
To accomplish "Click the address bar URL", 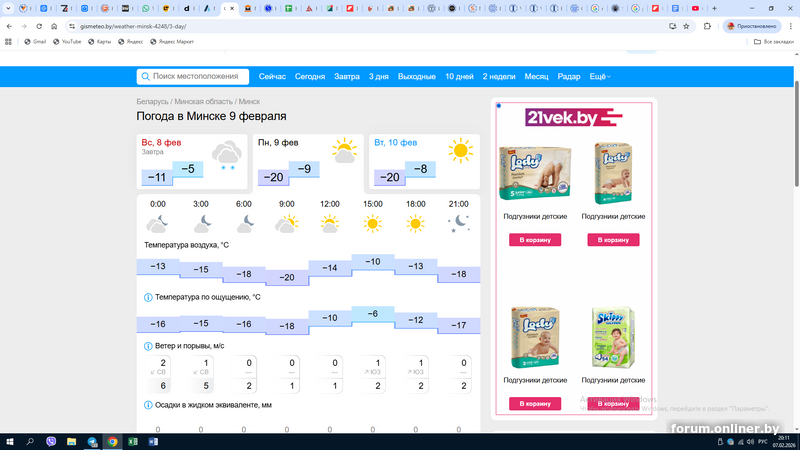I will tap(133, 26).
